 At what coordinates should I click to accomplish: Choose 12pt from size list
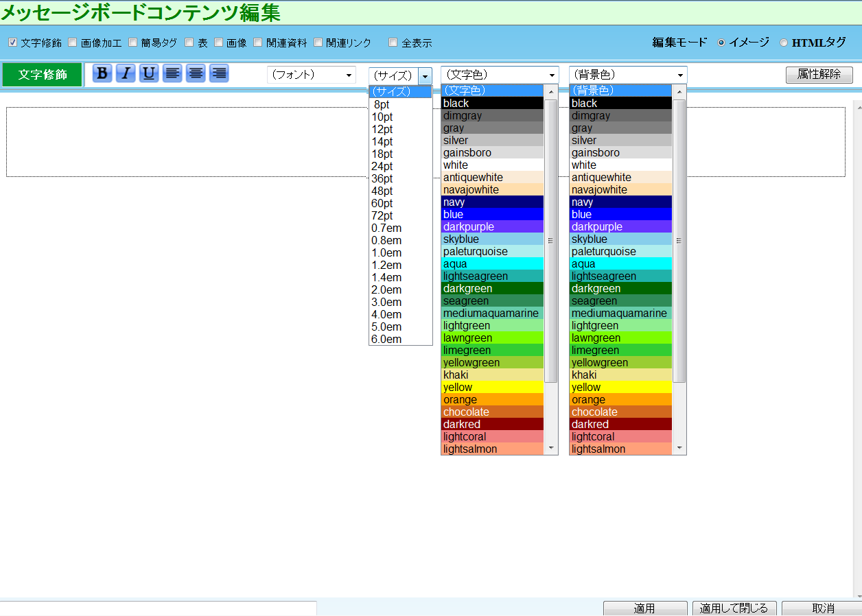tap(401, 130)
